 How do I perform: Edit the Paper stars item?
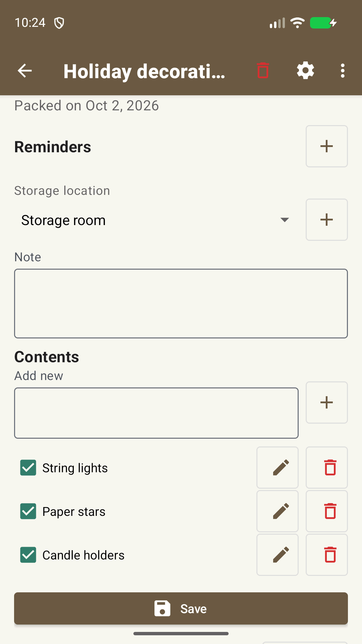[278, 511]
